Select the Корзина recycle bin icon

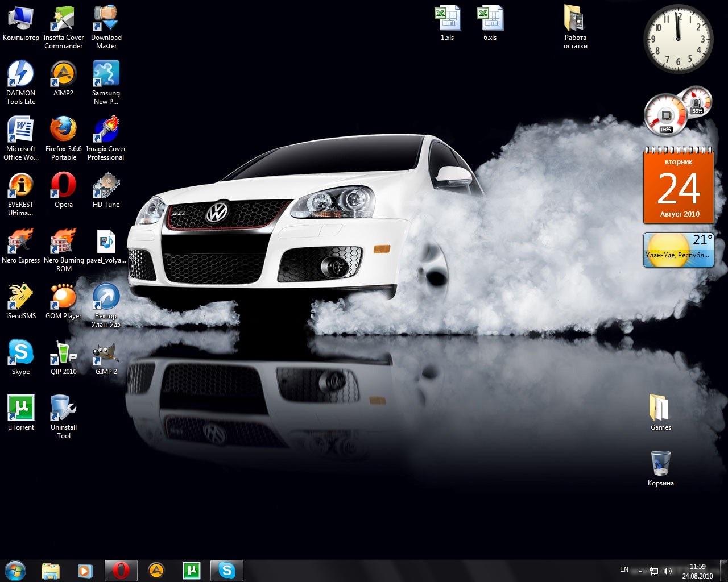[x=660, y=464]
